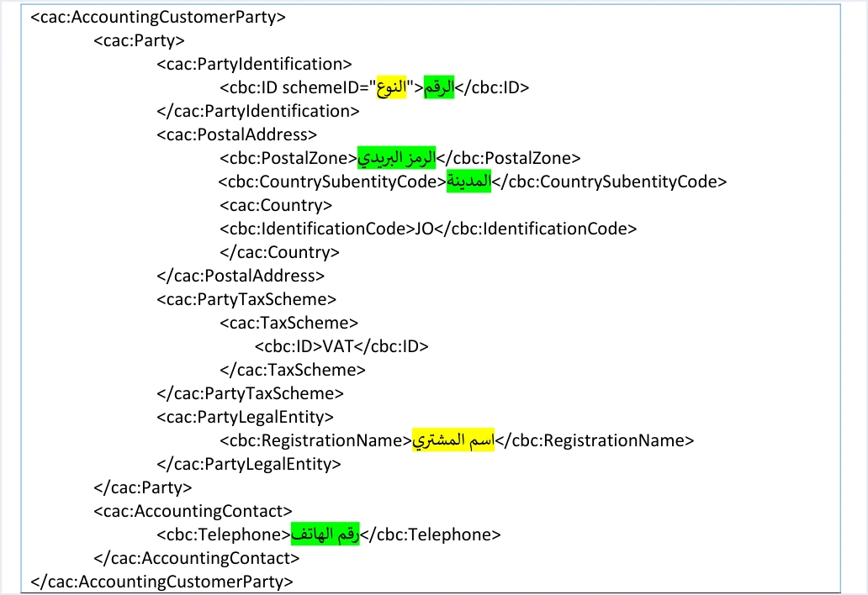Click the green highlighted الرمز البريدي text
The image size is (868, 595).
point(396,158)
